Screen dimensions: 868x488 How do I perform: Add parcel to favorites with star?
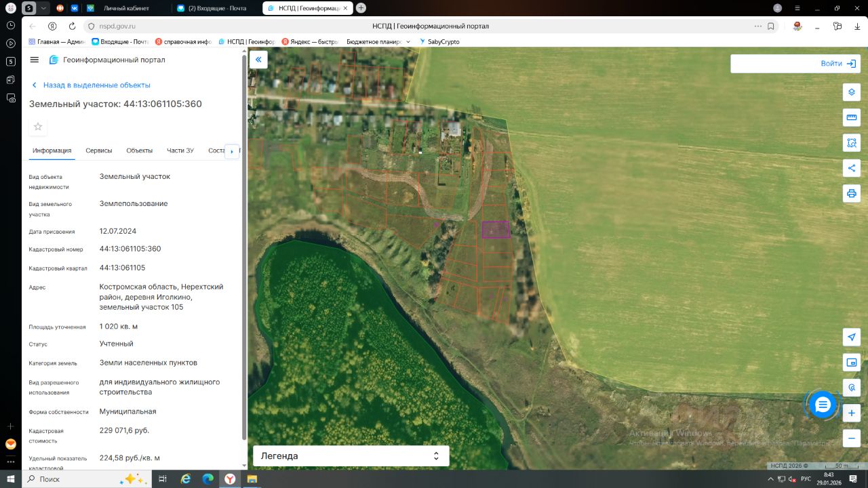click(x=38, y=127)
